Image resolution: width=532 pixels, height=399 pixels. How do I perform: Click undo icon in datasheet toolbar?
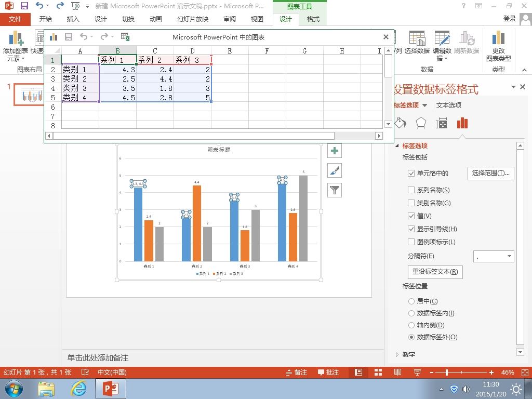click(84, 37)
